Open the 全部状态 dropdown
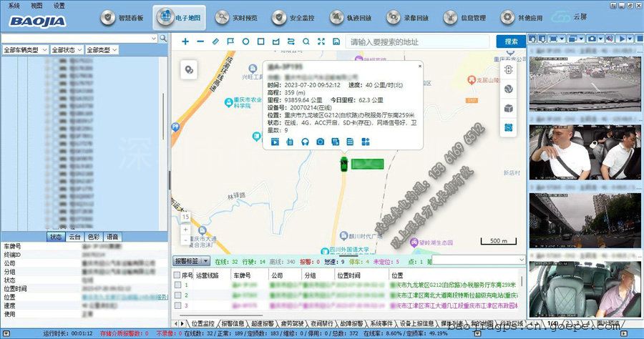 66,50
